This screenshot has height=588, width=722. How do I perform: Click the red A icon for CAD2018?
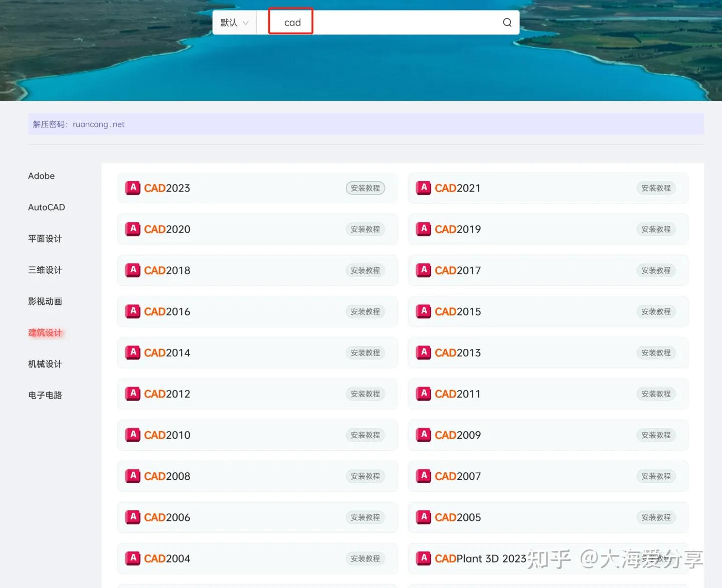click(x=132, y=270)
